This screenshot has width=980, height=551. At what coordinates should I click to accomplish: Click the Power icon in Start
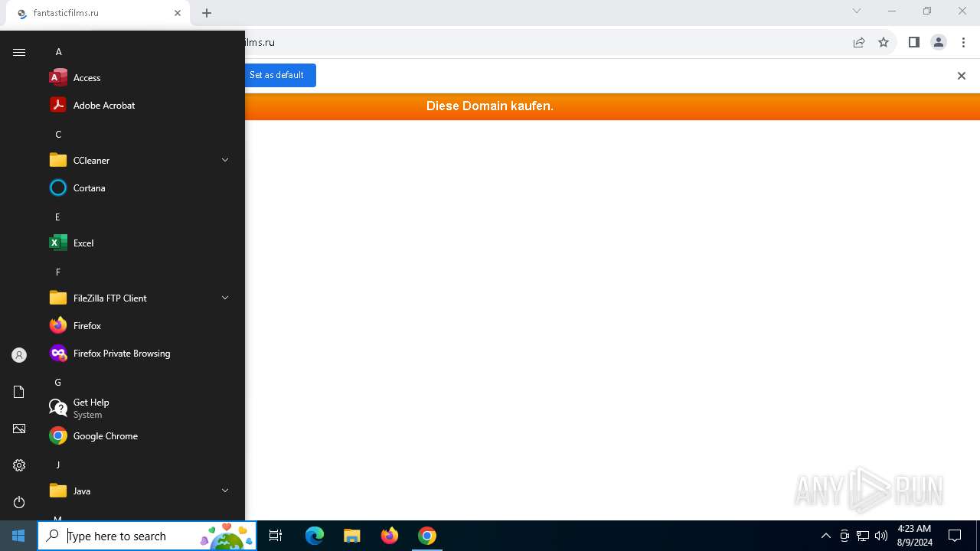[x=19, y=502]
